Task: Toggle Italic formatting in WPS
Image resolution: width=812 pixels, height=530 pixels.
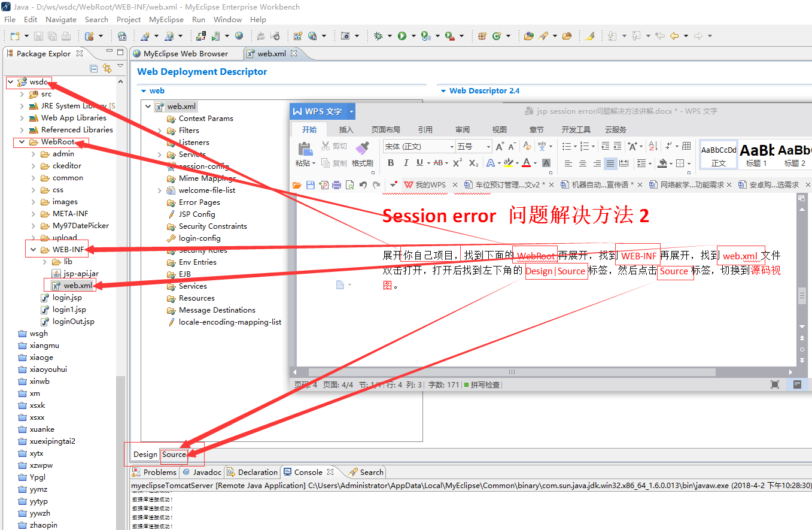Action: [x=406, y=162]
